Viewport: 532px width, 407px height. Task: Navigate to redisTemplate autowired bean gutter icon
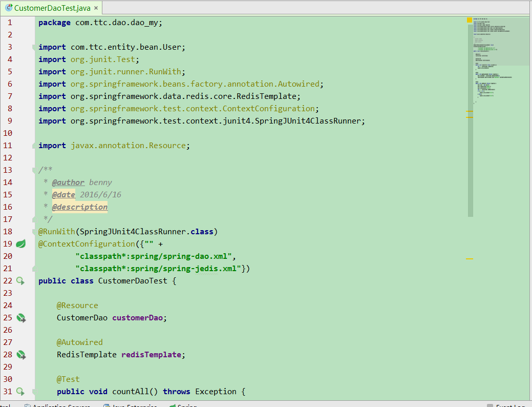tap(21, 355)
